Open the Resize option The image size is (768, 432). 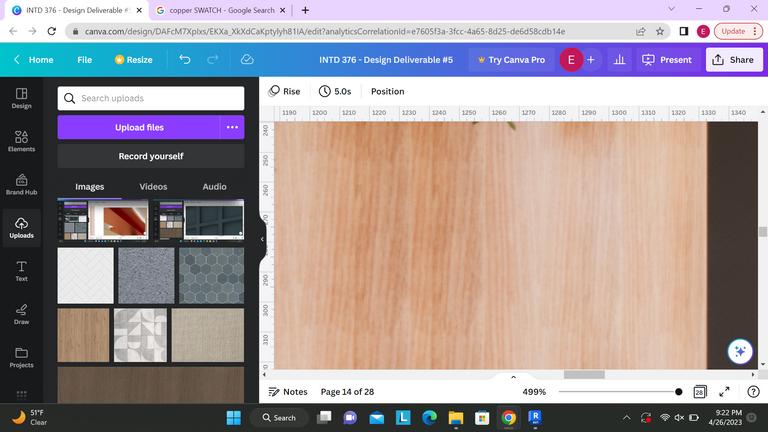click(133, 60)
